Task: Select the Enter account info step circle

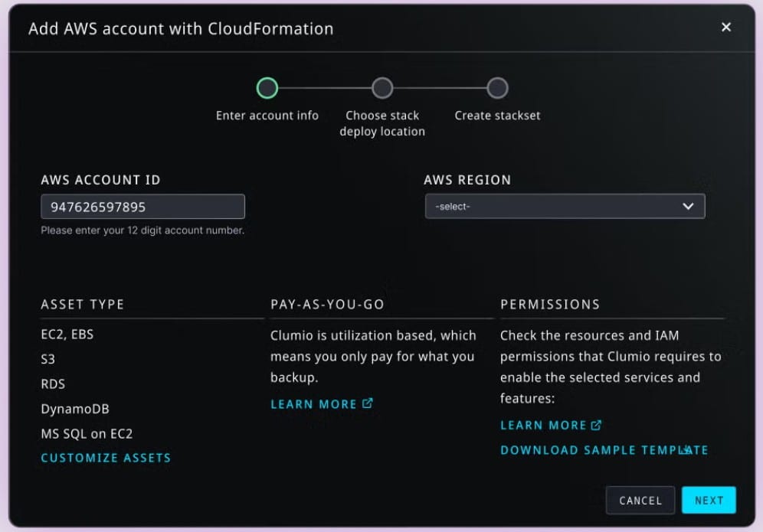Action: (x=267, y=87)
